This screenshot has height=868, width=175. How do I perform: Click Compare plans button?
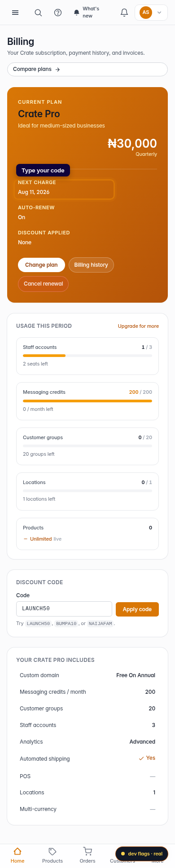click(x=87, y=69)
